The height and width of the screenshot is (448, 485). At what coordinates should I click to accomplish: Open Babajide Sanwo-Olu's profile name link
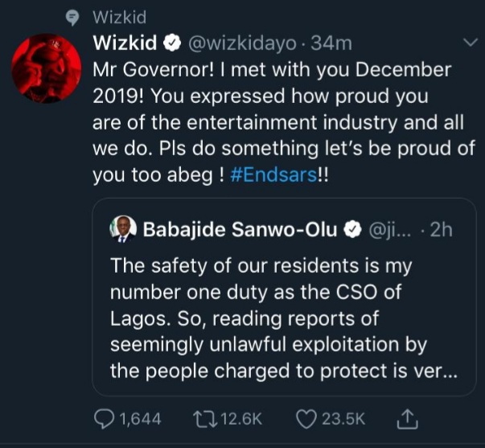point(240,230)
